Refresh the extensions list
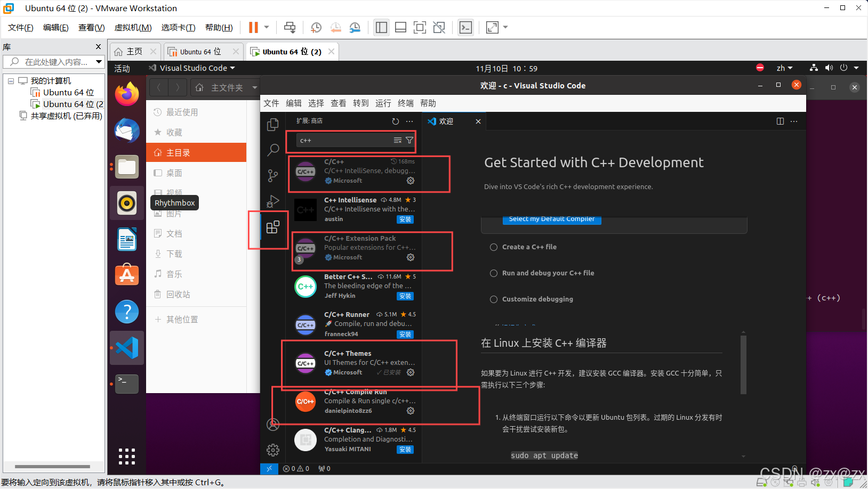This screenshot has height=489, width=868. [x=396, y=121]
